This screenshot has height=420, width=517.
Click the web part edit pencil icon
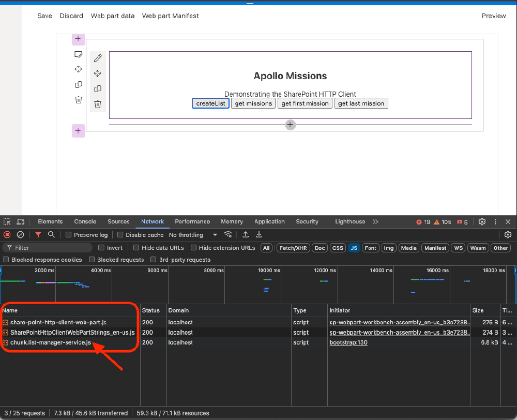(x=98, y=58)
